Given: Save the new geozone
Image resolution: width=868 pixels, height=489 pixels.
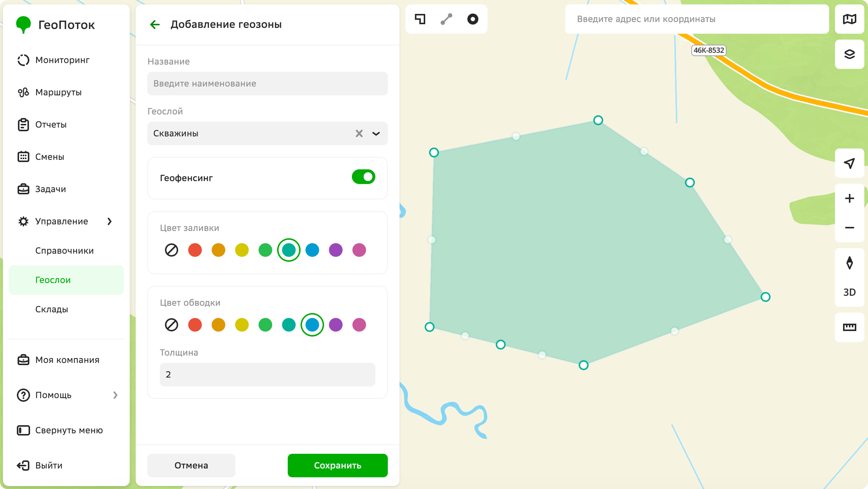Looking at the screenshot, I should (338, 466).
